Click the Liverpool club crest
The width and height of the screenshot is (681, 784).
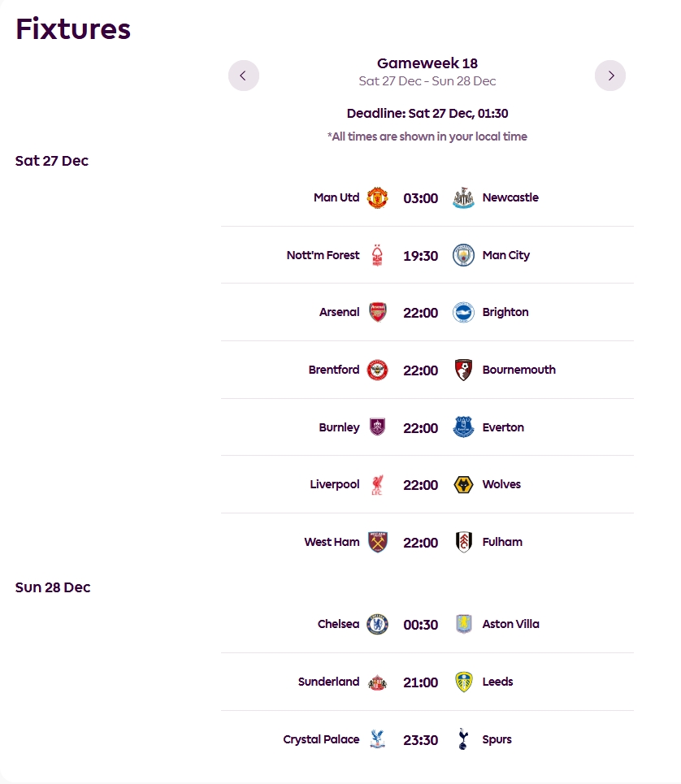[378, 484]
